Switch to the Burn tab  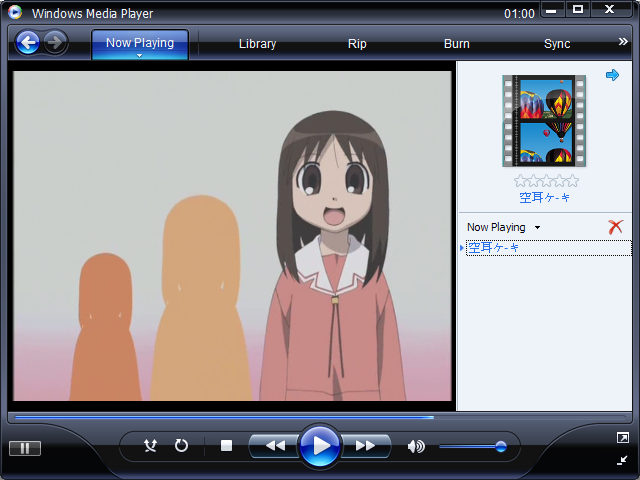(x=457, y=44)
